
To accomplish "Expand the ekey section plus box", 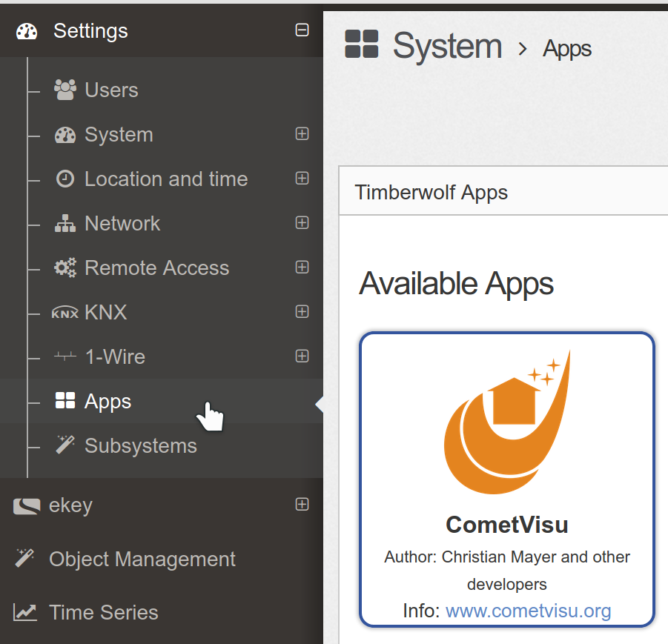I will click(x=302, y=504).
